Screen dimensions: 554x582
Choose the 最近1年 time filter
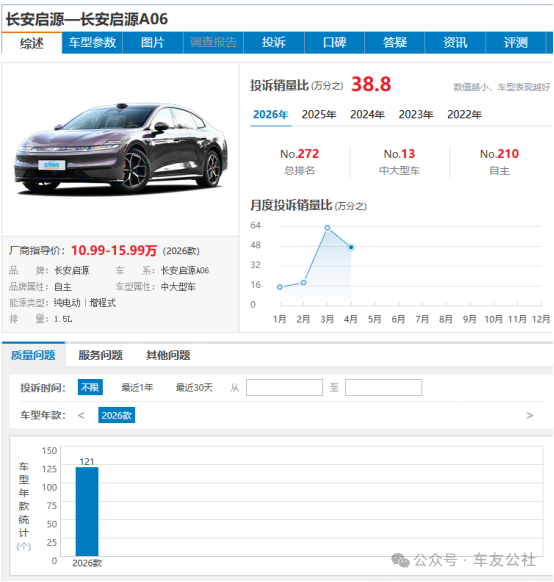coord(137,388)
